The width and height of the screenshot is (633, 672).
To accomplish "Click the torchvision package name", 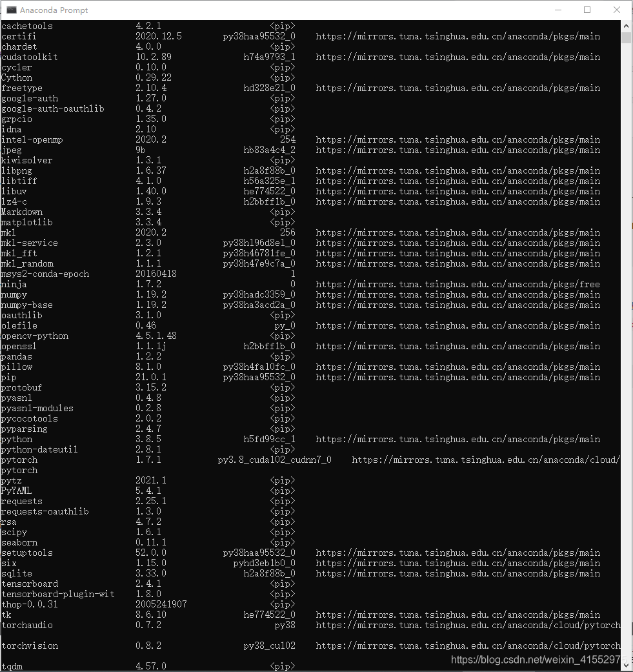I will [30, 646].
